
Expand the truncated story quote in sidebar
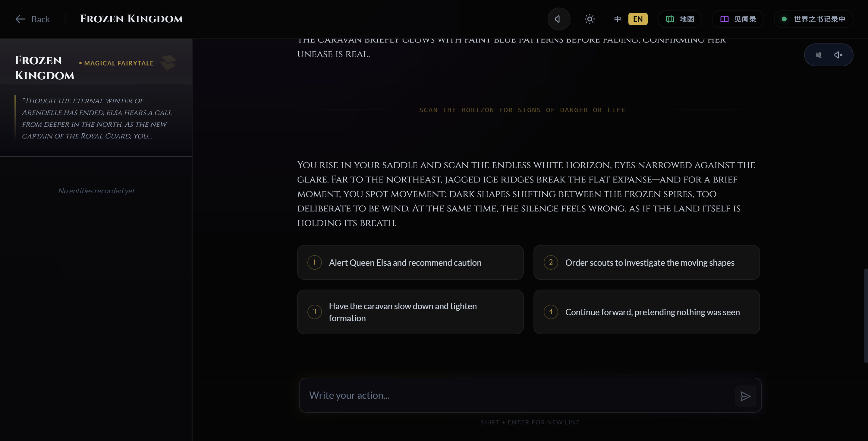coord(97,118)
